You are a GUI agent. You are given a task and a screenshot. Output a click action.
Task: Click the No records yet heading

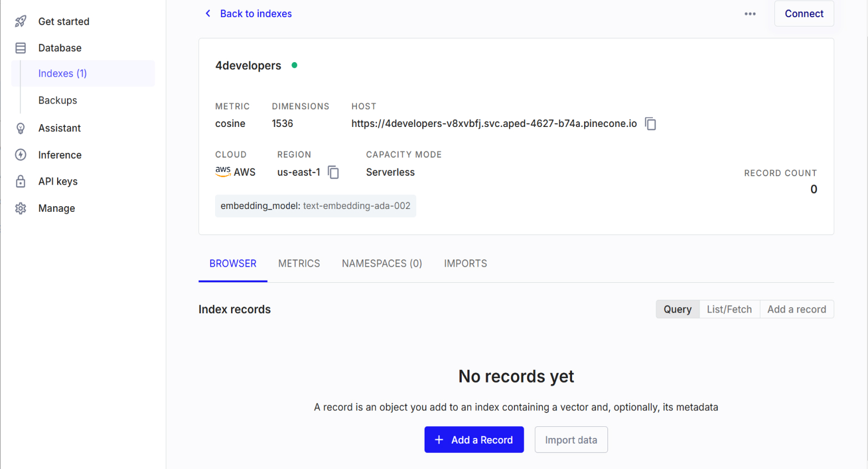pyautogui.click(x=516, y=376)
